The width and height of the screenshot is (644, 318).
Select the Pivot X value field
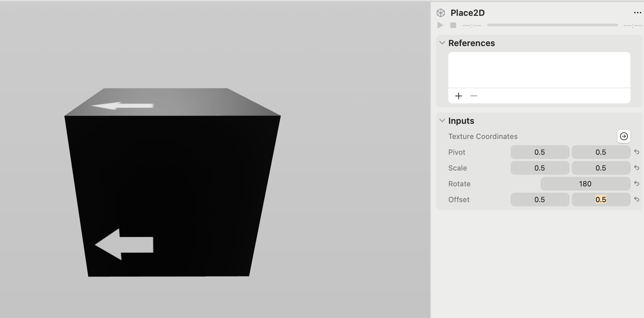[x=540, y=152]
